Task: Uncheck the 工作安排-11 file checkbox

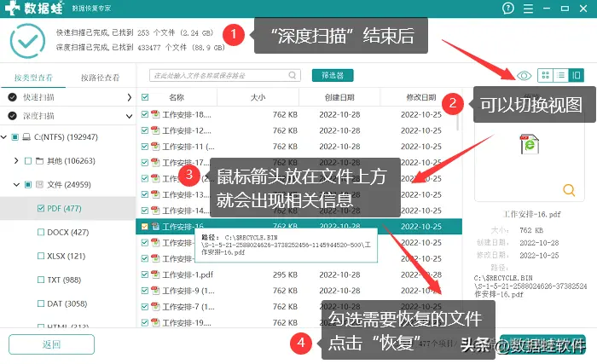Action: [145, 147]
